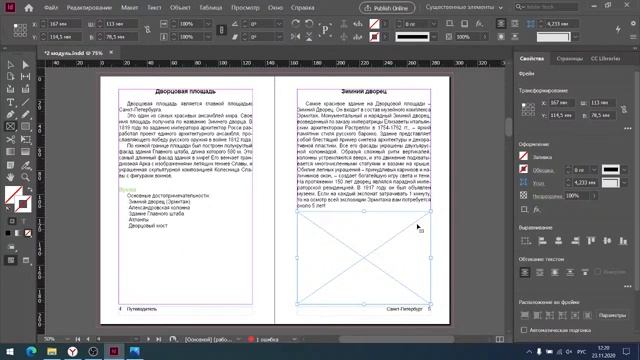Toggle Normal screen mode button in toolbox

pos(11,260)
